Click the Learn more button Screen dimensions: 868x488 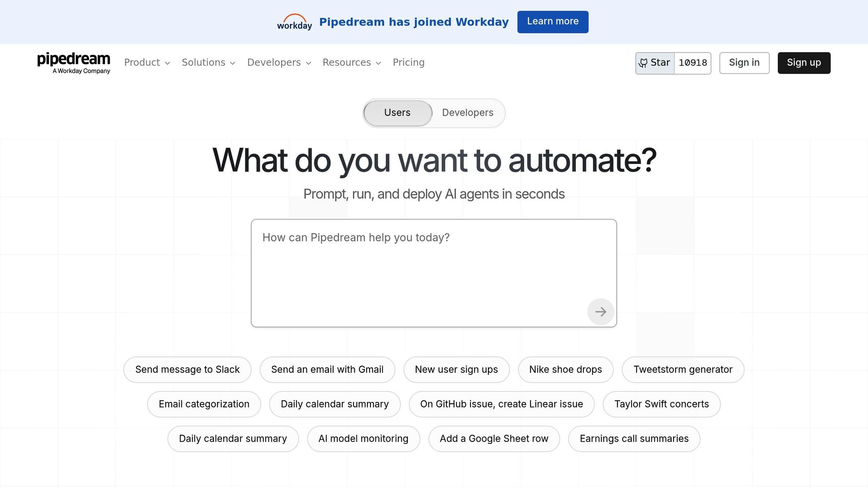pyautogui.click(x=552, y=22)
